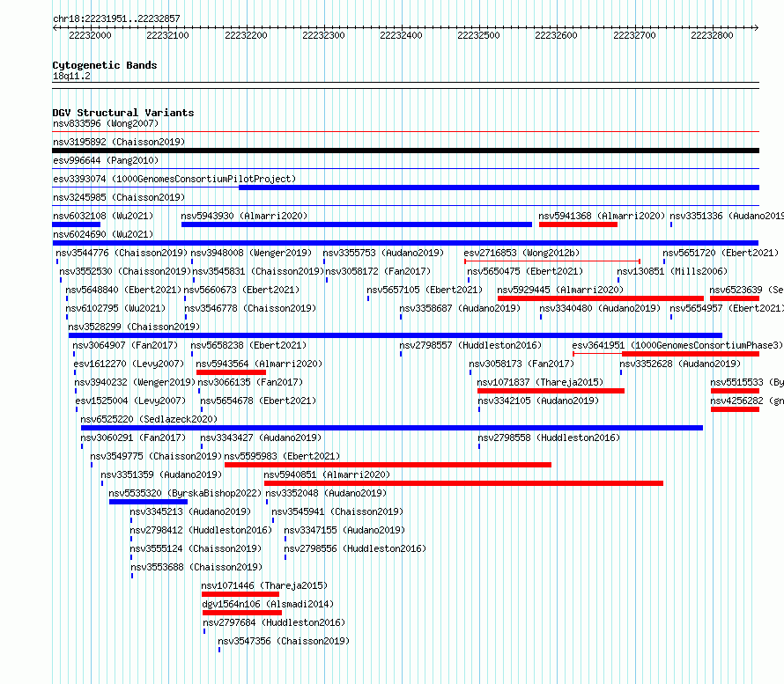Viewport: 784px width, 684px height.
Task: Open esv1612270 (Levy2007) label
Action: click(129, 364)
